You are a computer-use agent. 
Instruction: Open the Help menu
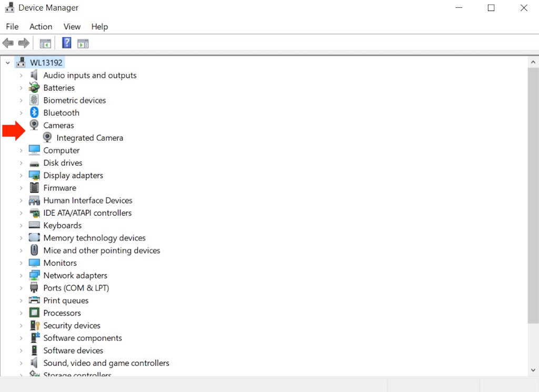(x=99, y=26)
